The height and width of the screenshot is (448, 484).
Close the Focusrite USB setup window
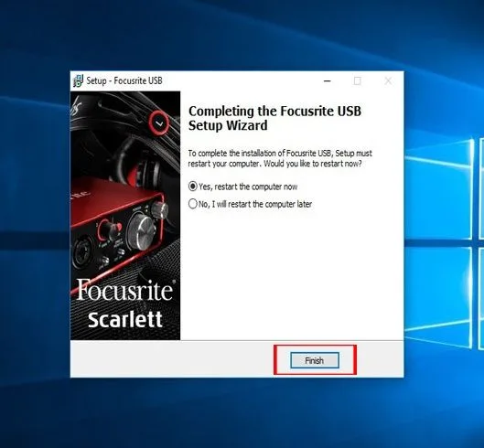pyautogui.click(x=388, y=81)
